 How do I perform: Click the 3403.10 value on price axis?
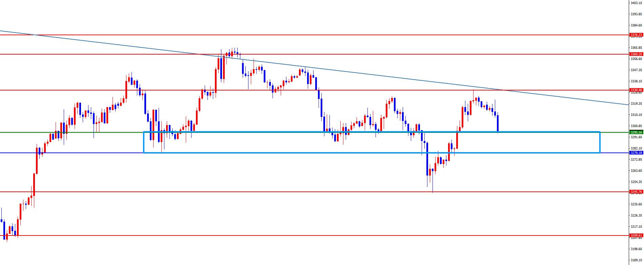pos(637,3)
